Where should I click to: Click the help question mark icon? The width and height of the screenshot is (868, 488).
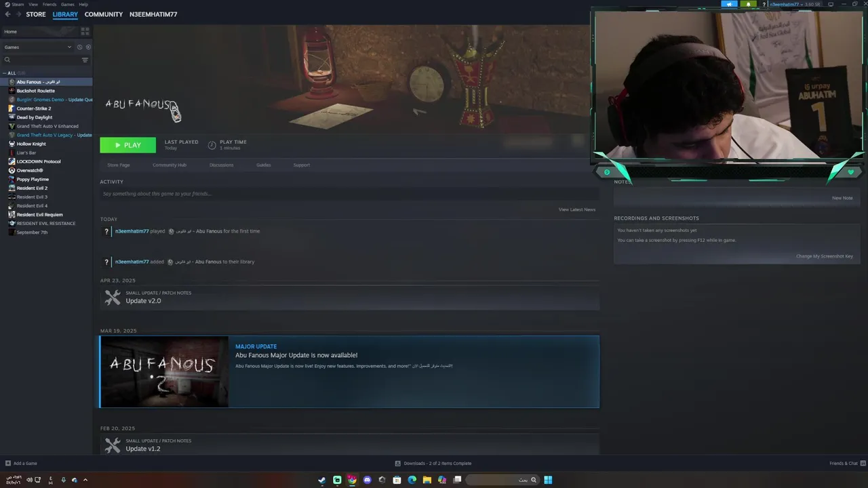[x=764, y=4]
